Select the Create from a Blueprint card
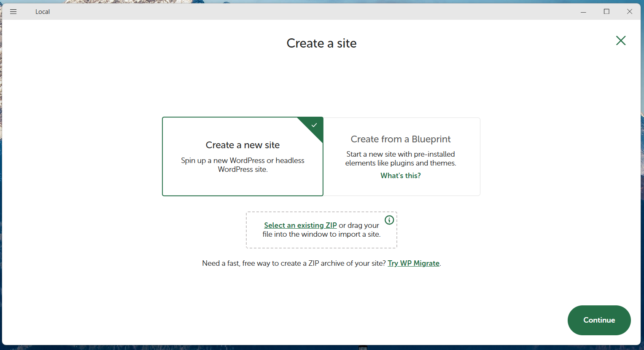Image resolution: width=644 pixels, height=350 pixels. 401,156
